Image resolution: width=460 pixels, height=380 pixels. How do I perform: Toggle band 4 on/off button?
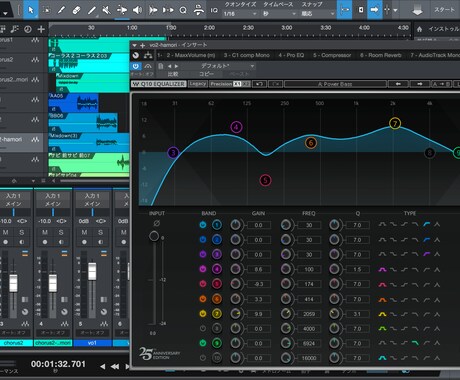click(202, 269)
